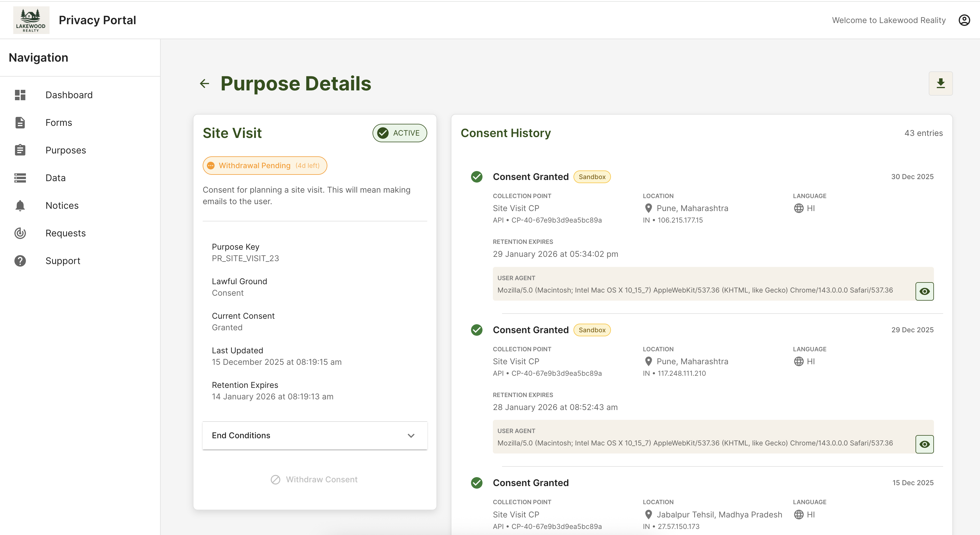Toggle visibility of the 30 Dec user agent

pos(924,291)
